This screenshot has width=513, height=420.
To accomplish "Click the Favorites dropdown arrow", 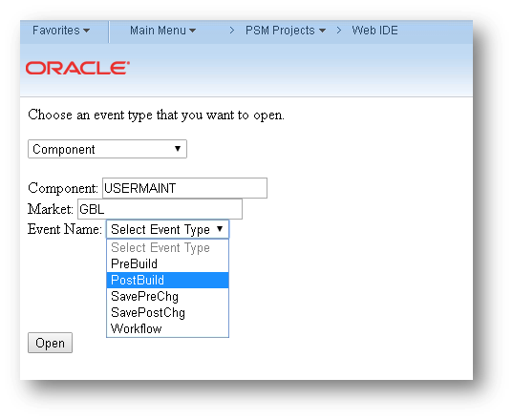I will (86, 31).
